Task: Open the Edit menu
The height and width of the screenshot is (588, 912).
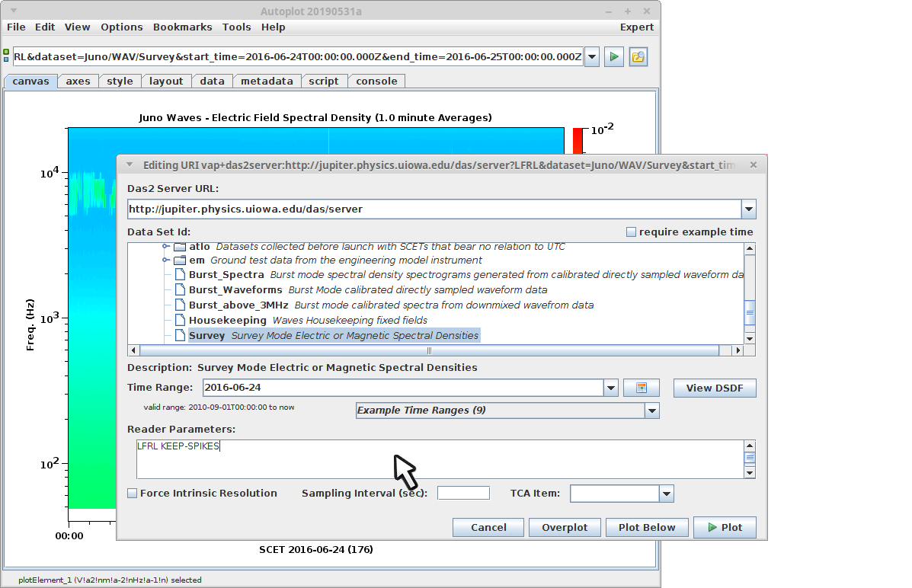Action: point(45,27)
